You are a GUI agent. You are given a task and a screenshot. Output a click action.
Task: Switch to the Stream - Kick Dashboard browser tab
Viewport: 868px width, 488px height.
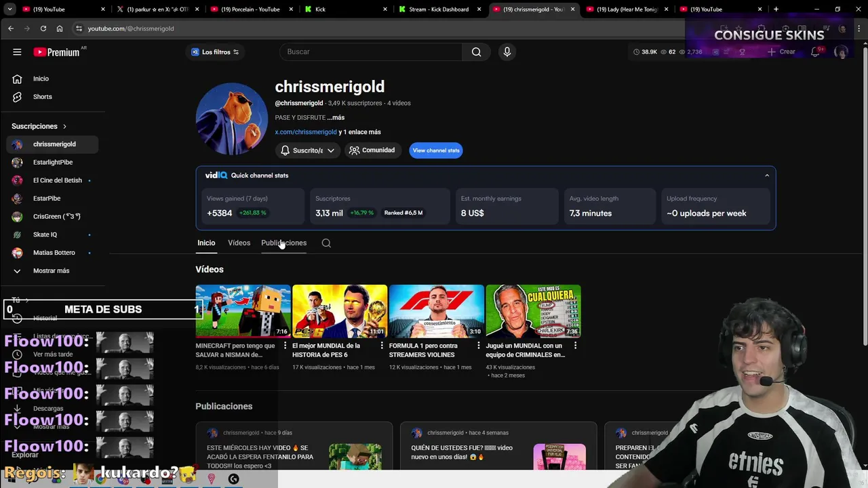(x=438, y=9)
